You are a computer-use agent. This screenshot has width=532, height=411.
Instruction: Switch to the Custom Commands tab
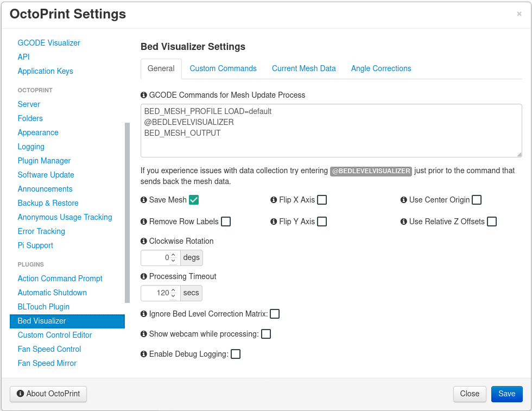click(x=223, y=68)
